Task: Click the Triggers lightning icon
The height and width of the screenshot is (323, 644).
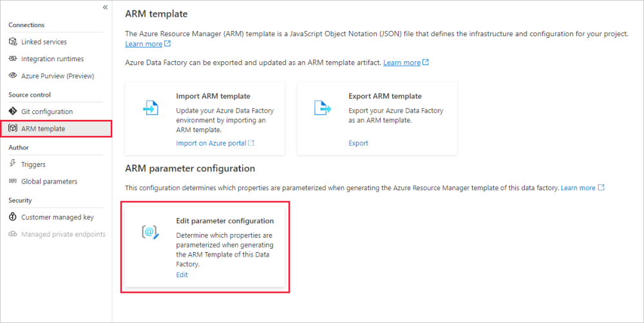Action: tap(13, 164)
